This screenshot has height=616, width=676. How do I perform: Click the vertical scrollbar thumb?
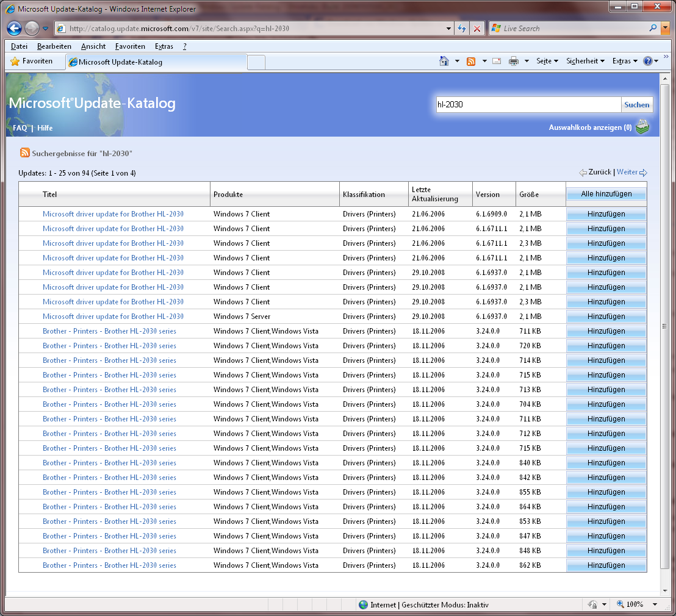(664, 326)
